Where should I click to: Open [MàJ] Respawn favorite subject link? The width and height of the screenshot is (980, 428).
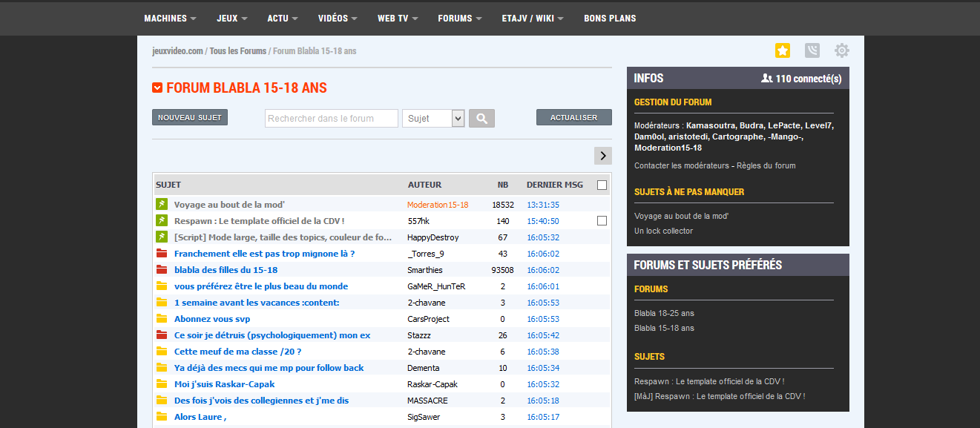coord(720,396)
